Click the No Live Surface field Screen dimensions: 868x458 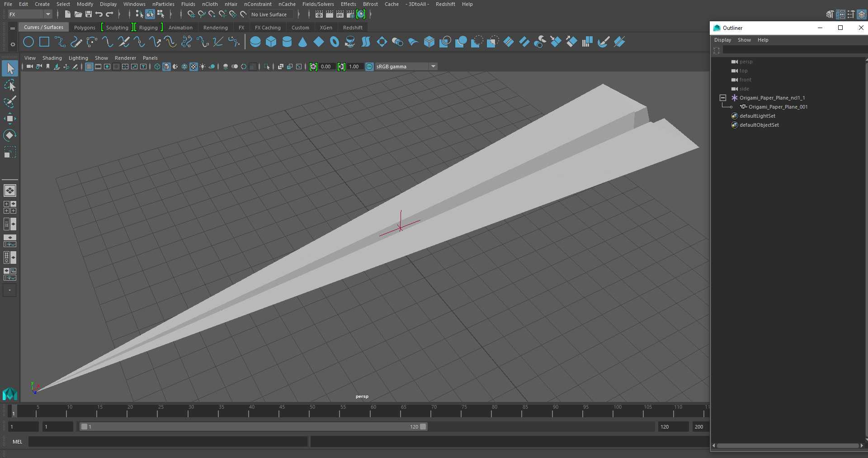(x=271, y=14)
